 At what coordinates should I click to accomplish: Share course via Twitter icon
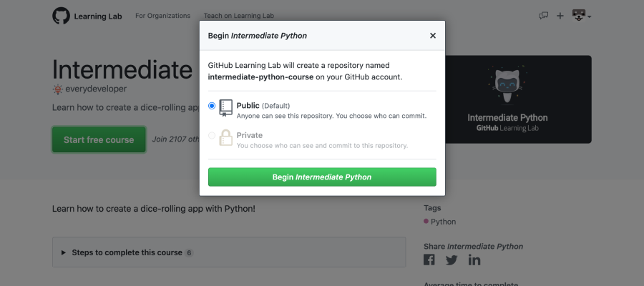click(x=452, y=260)
